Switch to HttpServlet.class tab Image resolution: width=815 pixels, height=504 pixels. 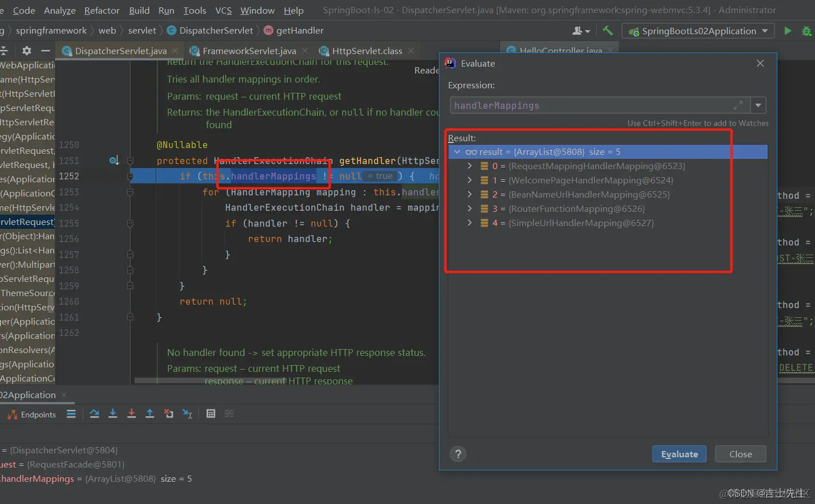[x=367, y=51]
